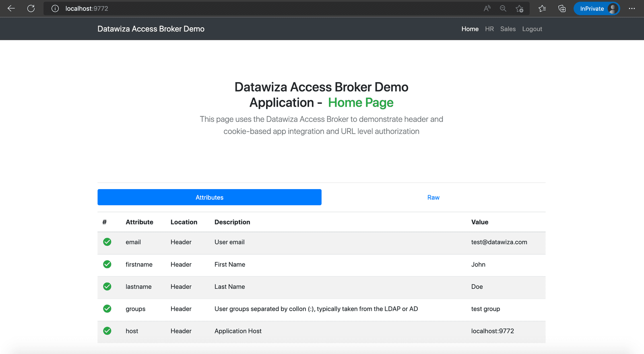Open the Sales nav page

click(x=508, y=29)
